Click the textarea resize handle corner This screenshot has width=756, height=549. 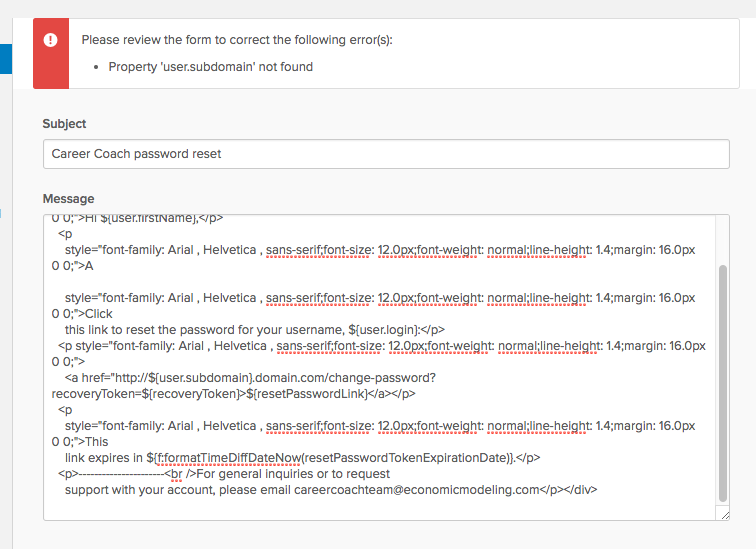[x=723, y=514]
